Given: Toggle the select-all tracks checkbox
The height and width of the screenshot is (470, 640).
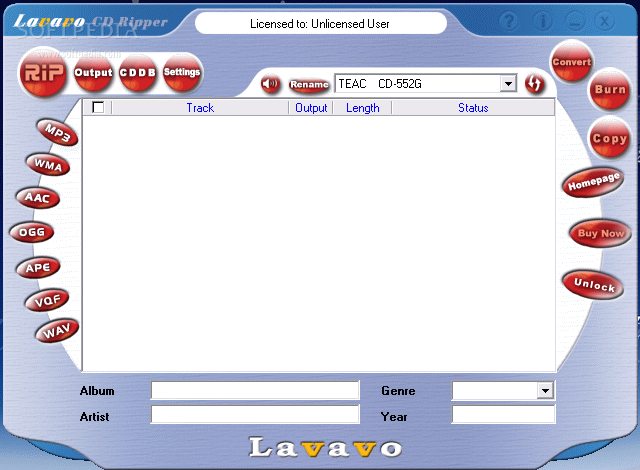Looking at the screenshot, I should [98, 107].
